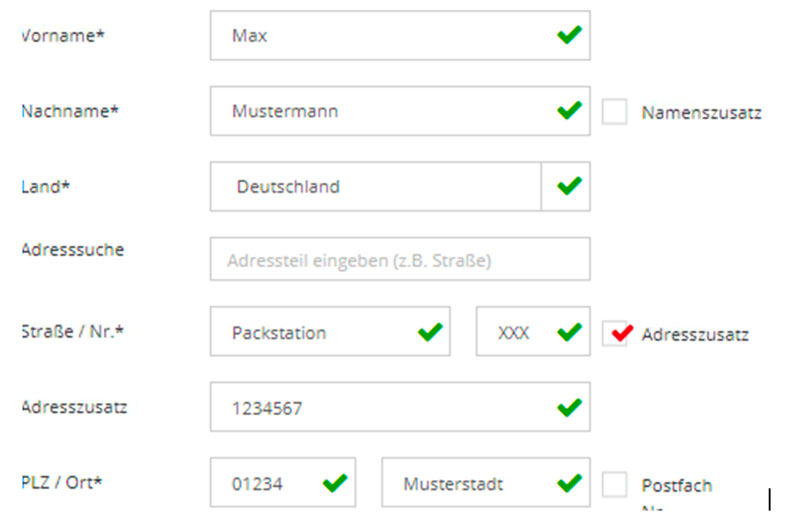
Task: Click the house number field with XXX
Action: click(515, 332)
